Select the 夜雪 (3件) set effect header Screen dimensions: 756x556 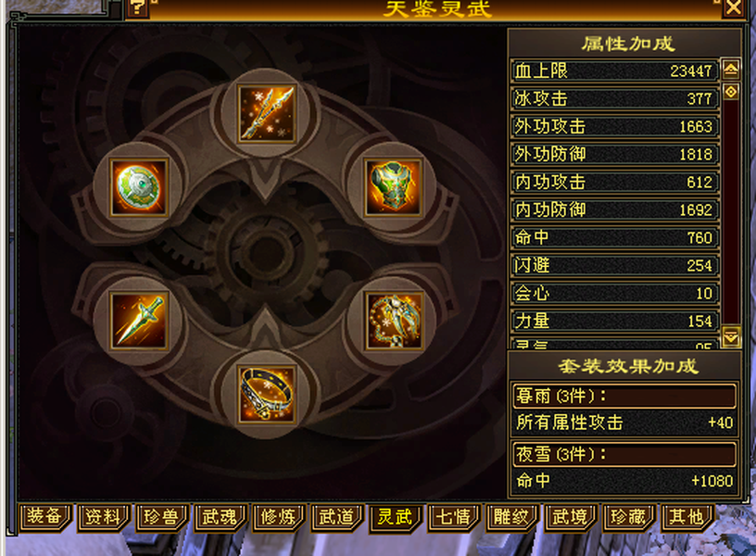[x=624, y=454]
